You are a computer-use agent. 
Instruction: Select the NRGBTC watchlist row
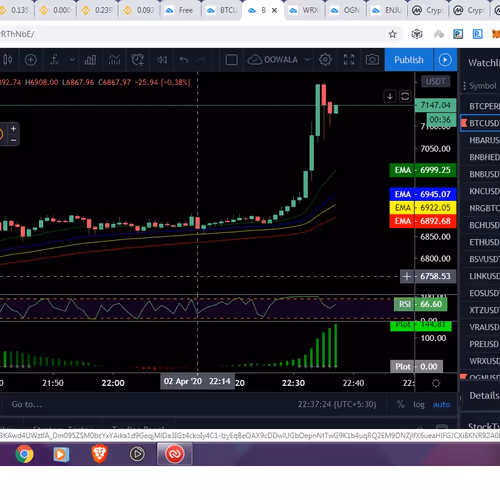point(481,208)
